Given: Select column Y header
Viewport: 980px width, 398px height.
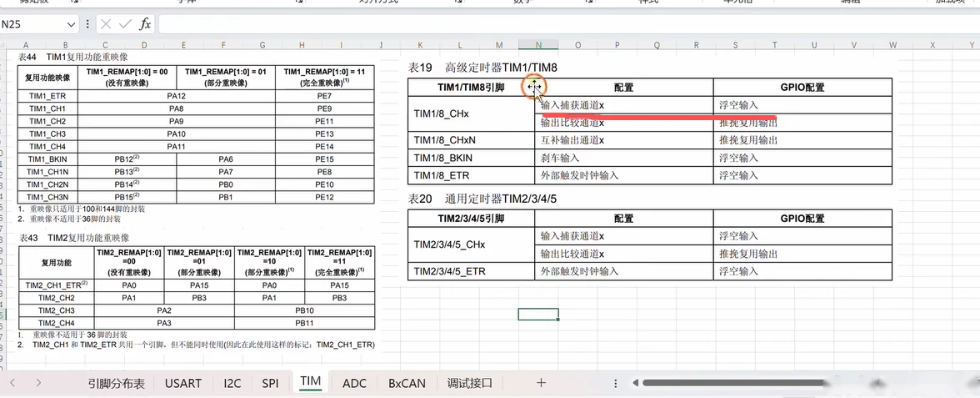Looking at the screenshot, I should coord(972,45).
